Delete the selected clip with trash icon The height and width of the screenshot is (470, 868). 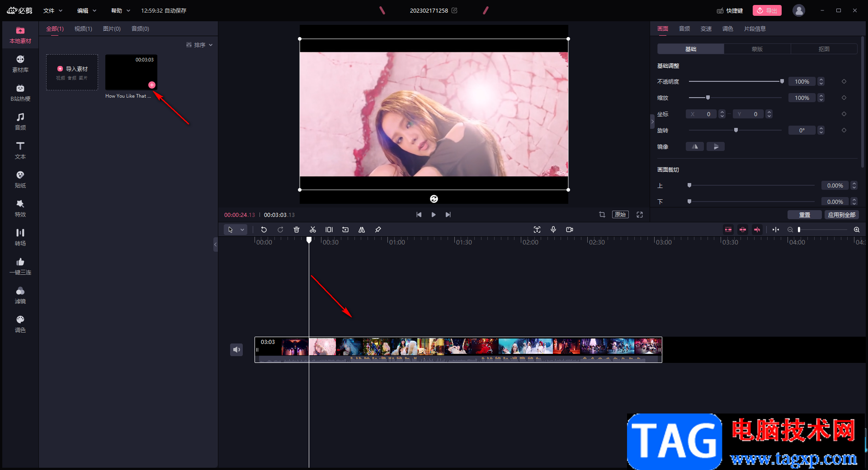click(297, 230)
